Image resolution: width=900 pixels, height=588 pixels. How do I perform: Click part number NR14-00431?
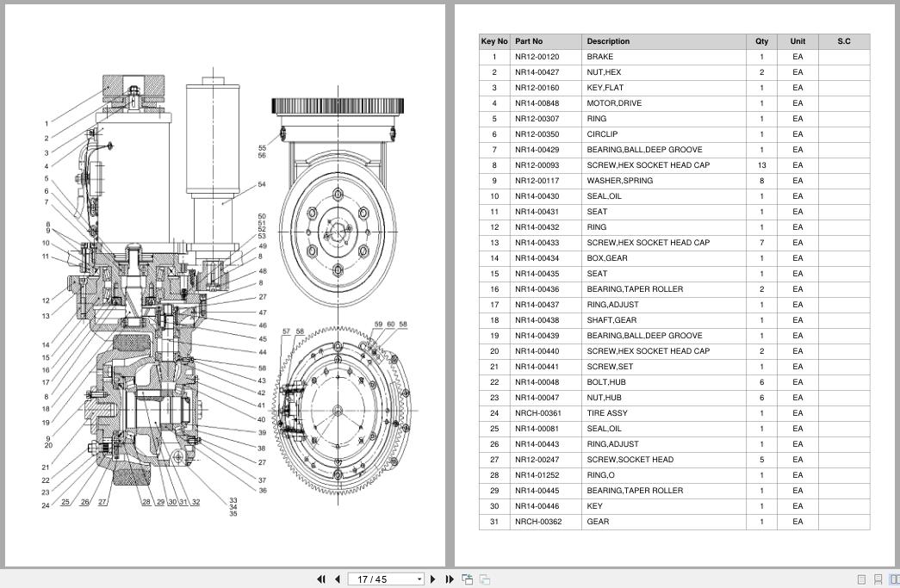coord(537,212)
